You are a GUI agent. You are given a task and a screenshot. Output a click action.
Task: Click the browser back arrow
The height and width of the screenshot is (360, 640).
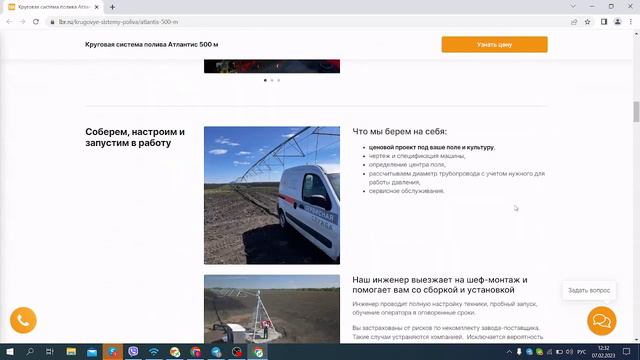pyautogui.click(x=9, y=22)
